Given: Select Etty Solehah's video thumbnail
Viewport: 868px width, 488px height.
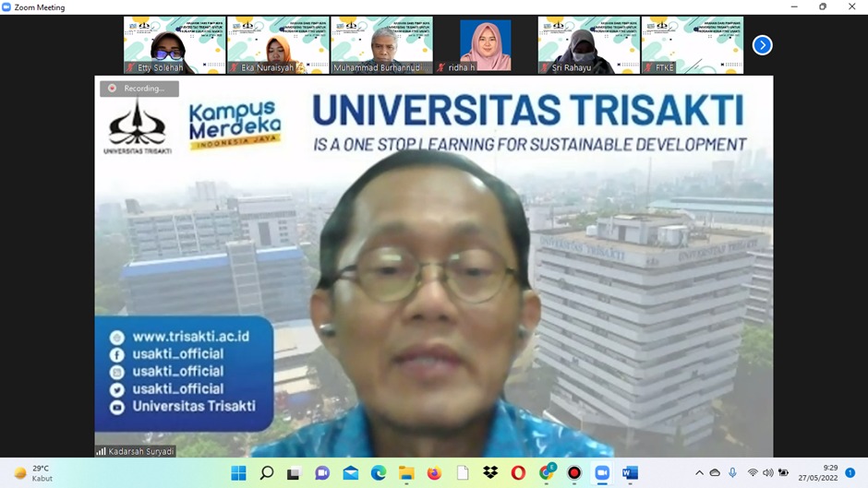Looking at the screenshot, I should tap(175, 45).
